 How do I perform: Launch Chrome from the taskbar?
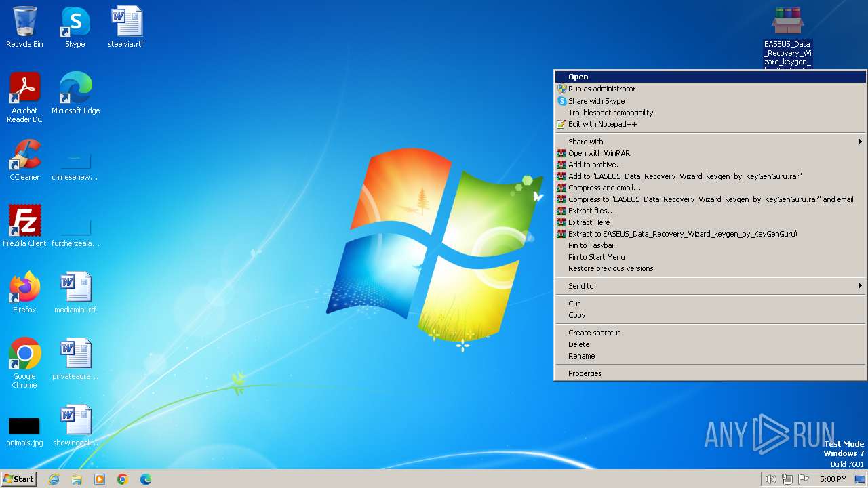point(123,479)
